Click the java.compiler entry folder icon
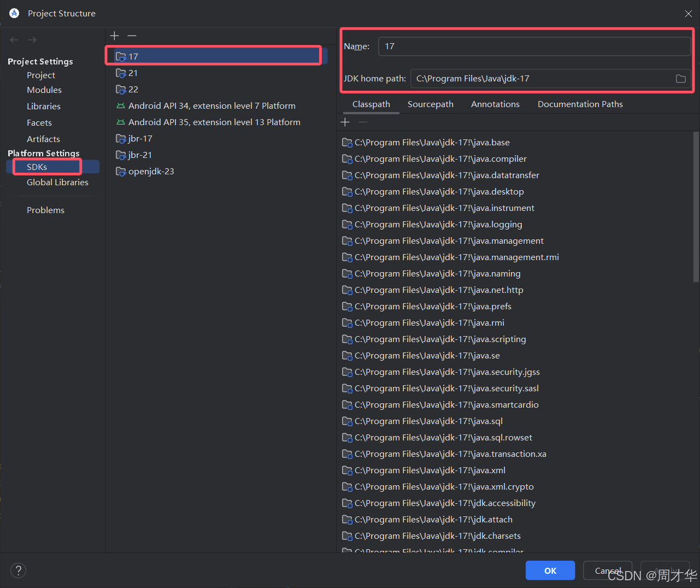The width and height of the screenshot is (700, 588). 347,159
